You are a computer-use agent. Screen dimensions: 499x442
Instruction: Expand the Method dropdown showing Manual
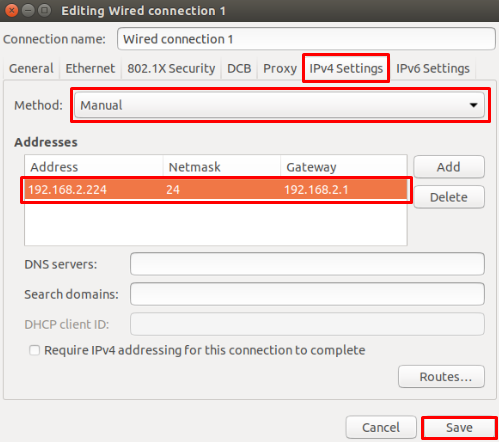(x=279, y=105)
